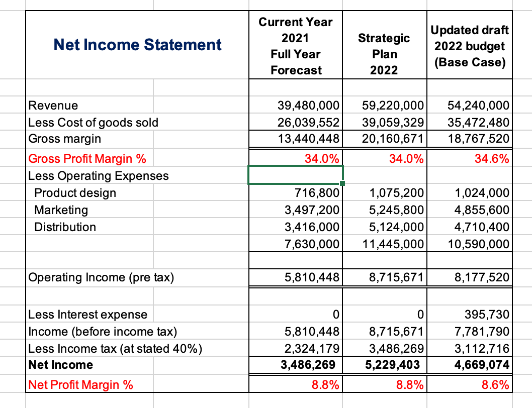Image resolution: width=532 pixels, height=408 pixels.
Task: Click the bold 'Net Income' row label
Action: 61,365
